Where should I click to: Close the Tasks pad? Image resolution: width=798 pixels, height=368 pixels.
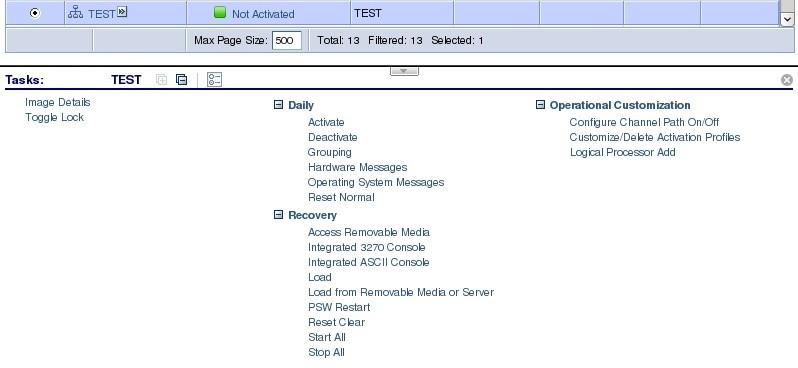[787, 80]
